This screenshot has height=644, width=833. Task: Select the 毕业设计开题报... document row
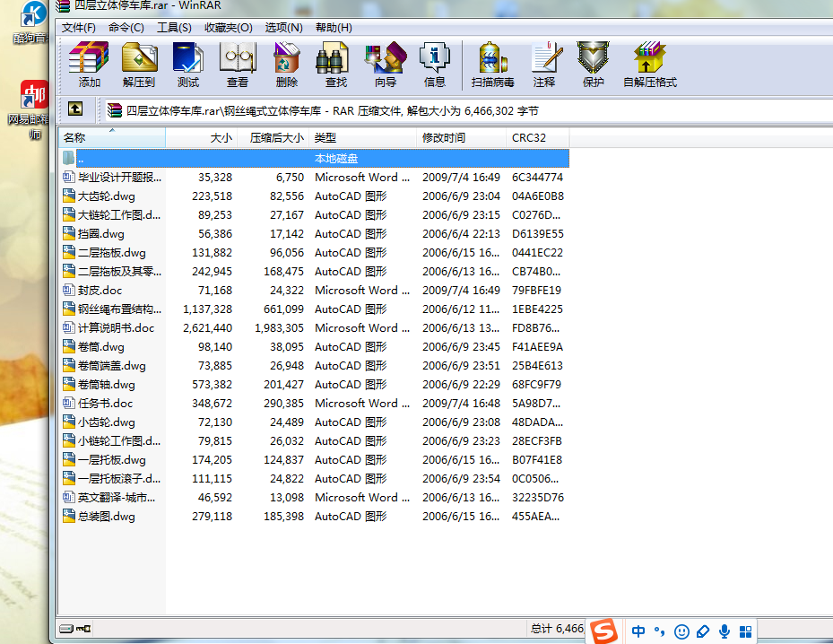click(314, 178)
